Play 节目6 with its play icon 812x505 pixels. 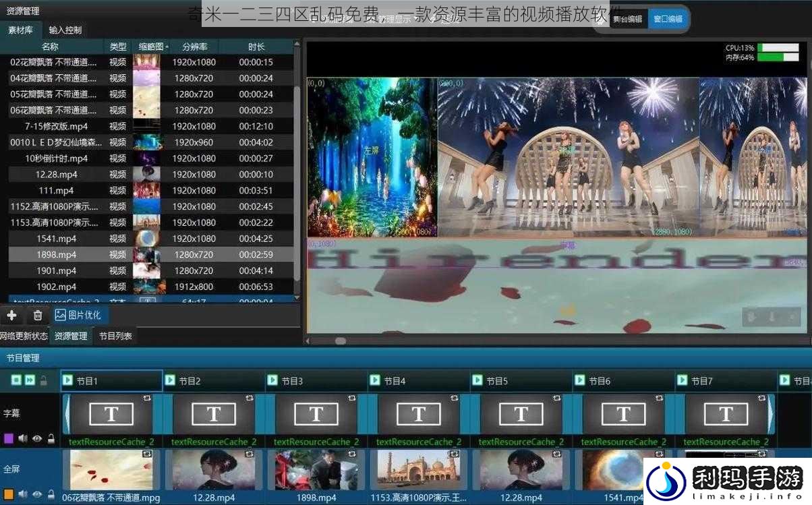(x=580, y=381)
